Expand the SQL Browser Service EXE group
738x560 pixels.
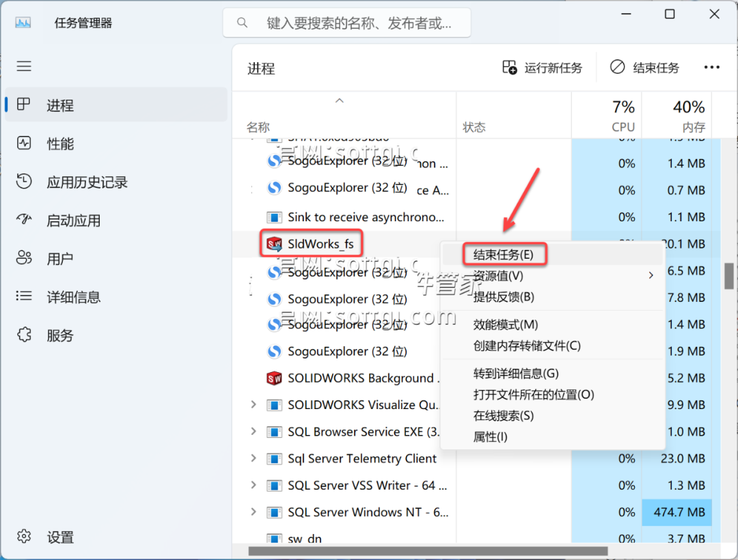[254, 431]
